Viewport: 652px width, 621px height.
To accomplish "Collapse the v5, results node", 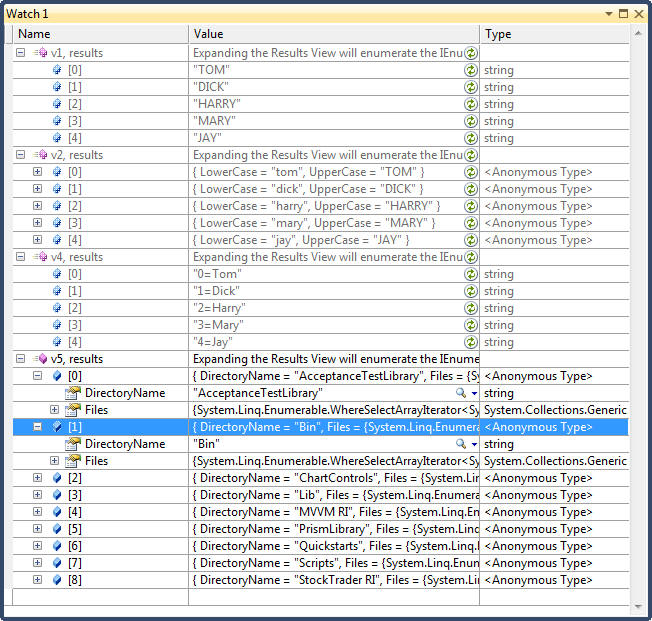I will point(21,359).
